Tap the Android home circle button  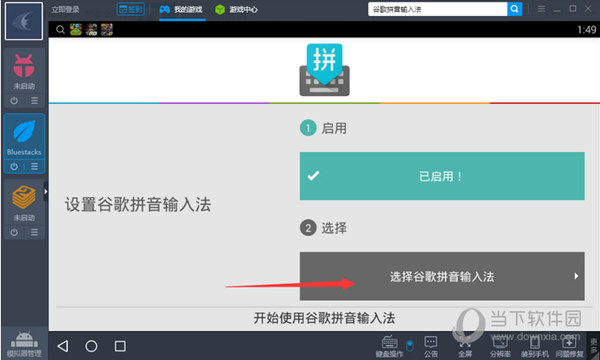click(x=91, y=346)
